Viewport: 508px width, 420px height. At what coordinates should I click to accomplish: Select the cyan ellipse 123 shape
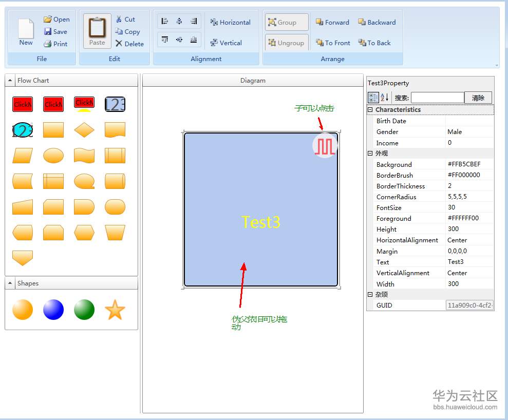[23, 130]
